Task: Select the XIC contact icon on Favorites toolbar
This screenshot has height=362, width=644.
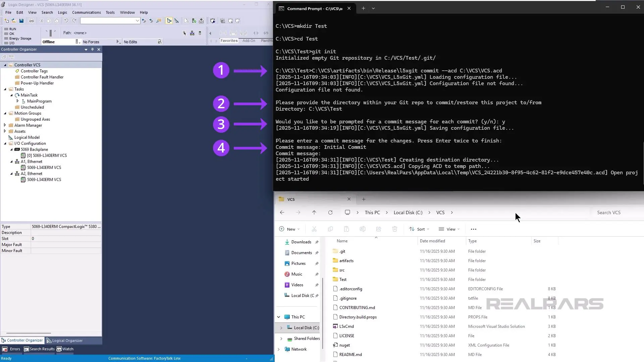Action: tap(256, 33)
